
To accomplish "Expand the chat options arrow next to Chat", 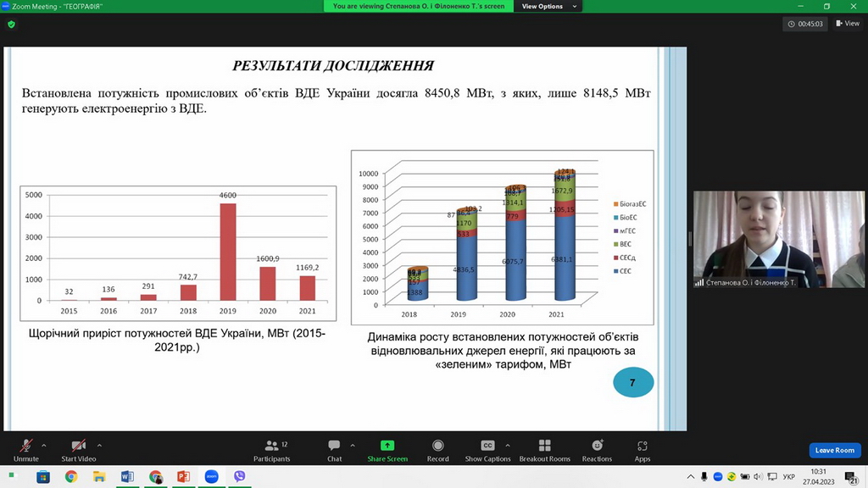I will [353, 445].
